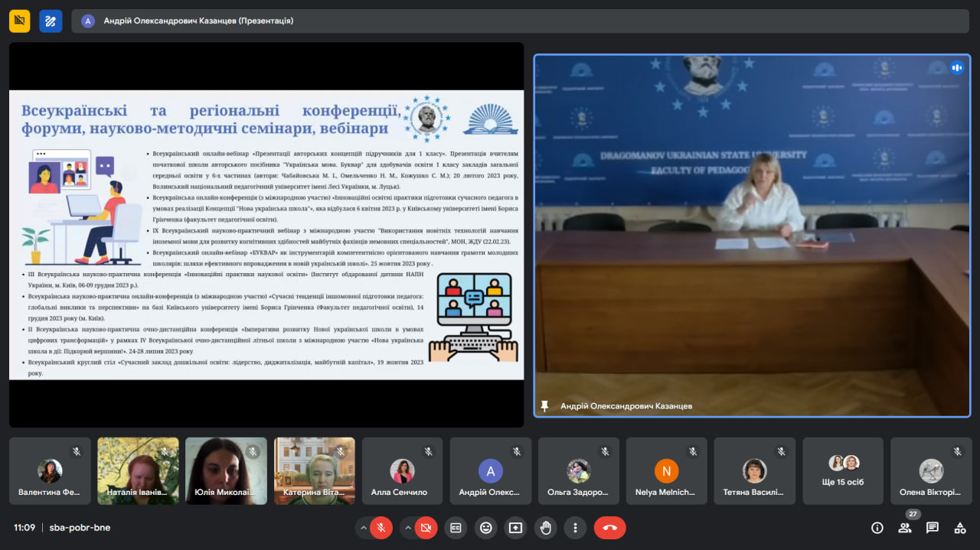Expand video settings arrow beside camera
The width and height of the screenshot is (980, 550).
click(x=407, y=528)
